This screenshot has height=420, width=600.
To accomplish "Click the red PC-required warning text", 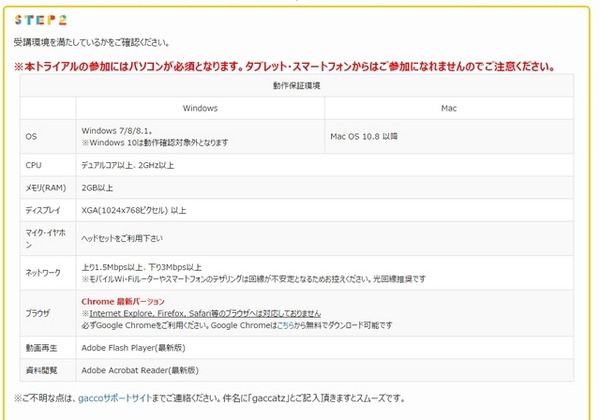I will (x=285, y=66).
